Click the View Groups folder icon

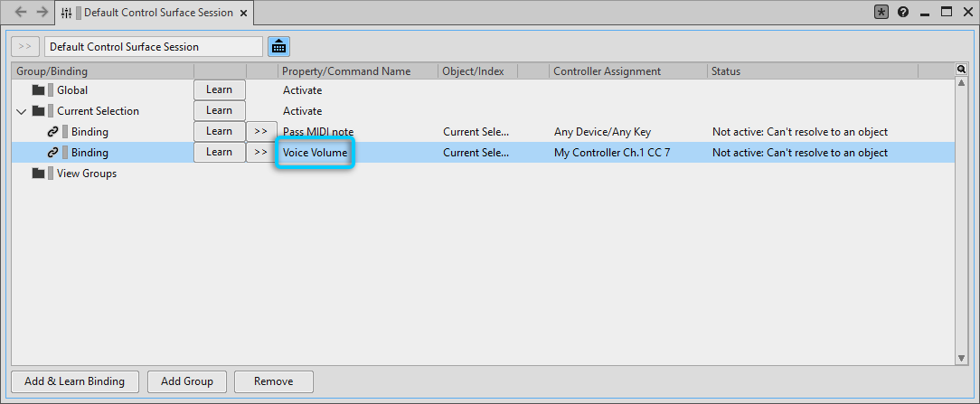click(x=38, y=174)
